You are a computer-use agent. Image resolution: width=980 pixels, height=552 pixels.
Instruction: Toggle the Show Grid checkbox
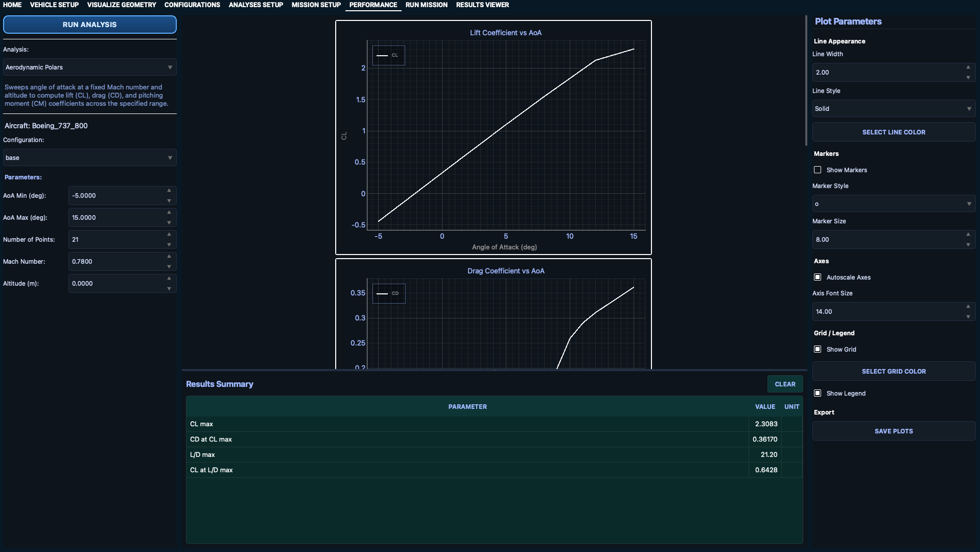(x=818, y=349)
